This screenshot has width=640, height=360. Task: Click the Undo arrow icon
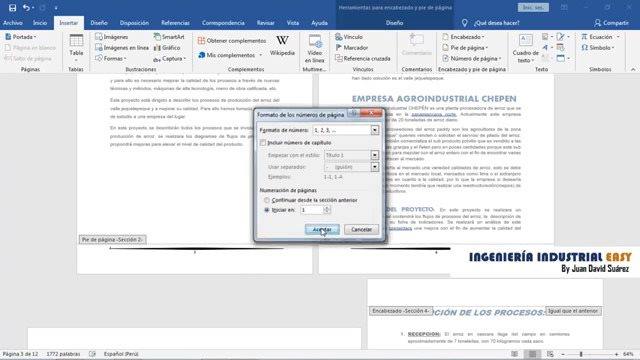pyautogui.click(x=26, y=8)
